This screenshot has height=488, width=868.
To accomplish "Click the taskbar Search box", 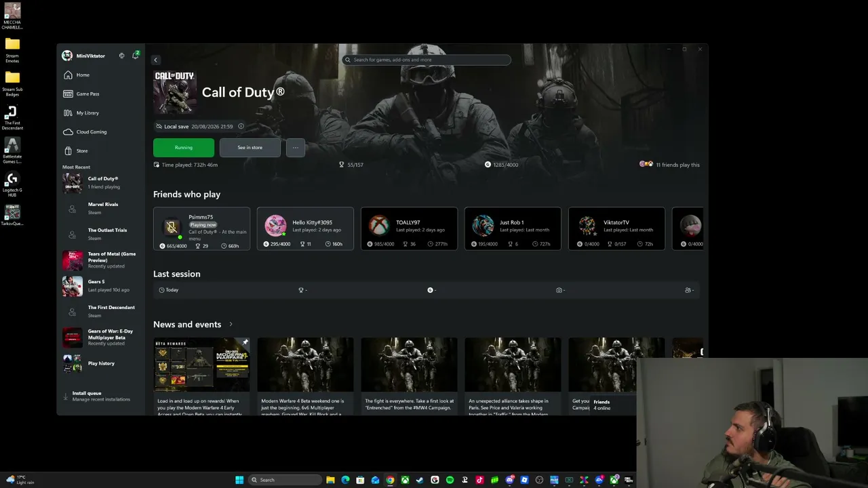I will (284, 480).
